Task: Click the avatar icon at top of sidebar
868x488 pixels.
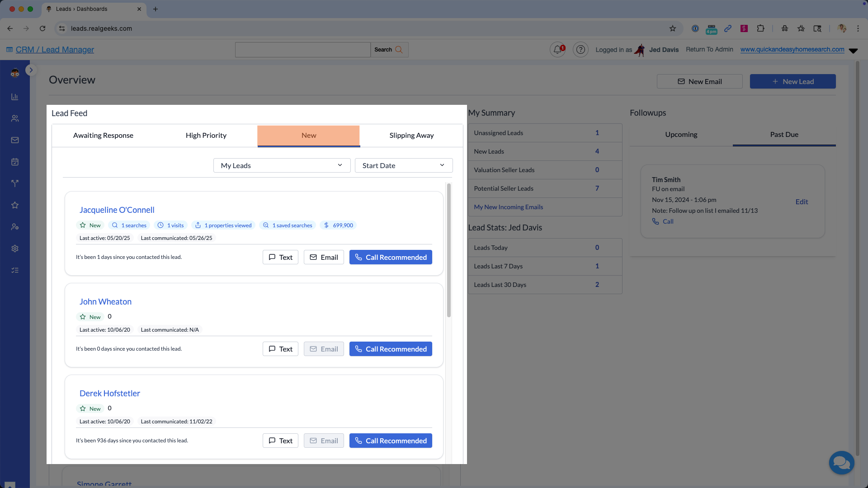Action: coord(15,73)
